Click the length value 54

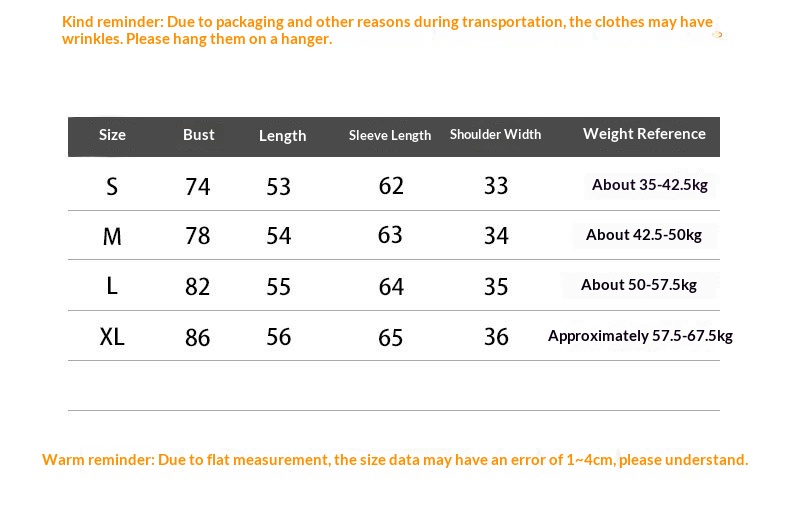279,236
